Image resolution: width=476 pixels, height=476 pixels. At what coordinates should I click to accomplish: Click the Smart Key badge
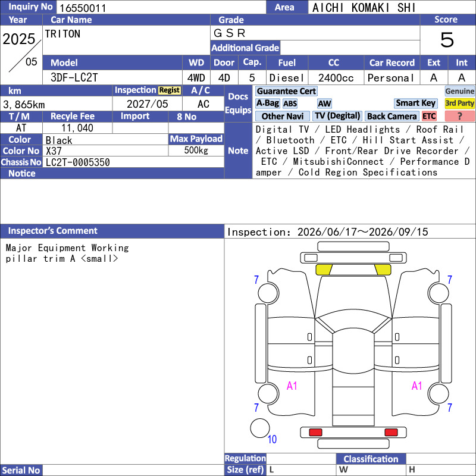click(415, 103)
